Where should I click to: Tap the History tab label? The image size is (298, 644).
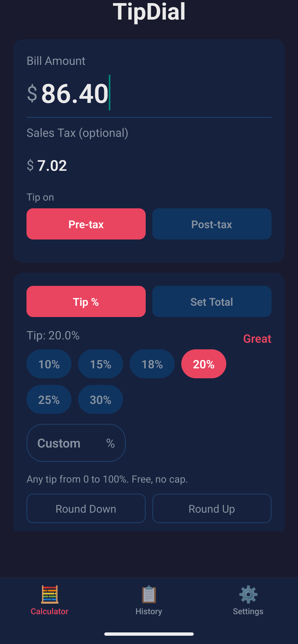[x=149, y=611]
